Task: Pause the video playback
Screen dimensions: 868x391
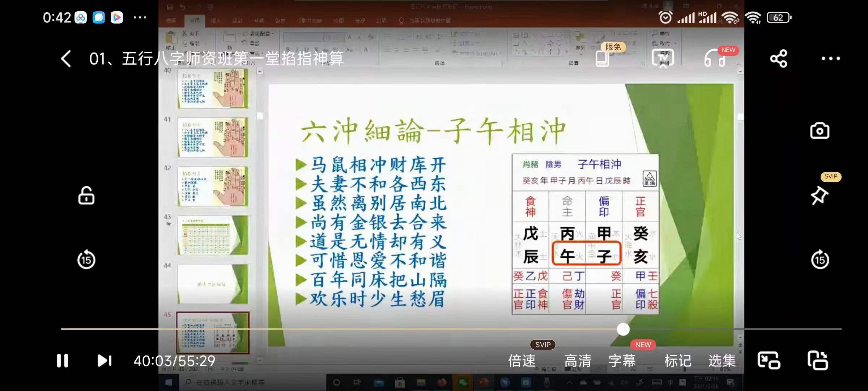Action: coord(62,360)
